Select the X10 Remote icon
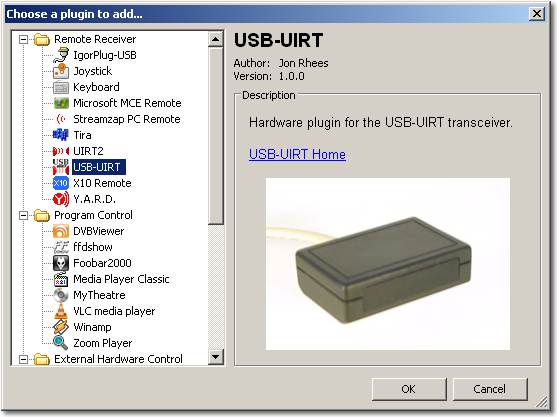The width and height of the screenshot is (557, 417). click(61, 183)
